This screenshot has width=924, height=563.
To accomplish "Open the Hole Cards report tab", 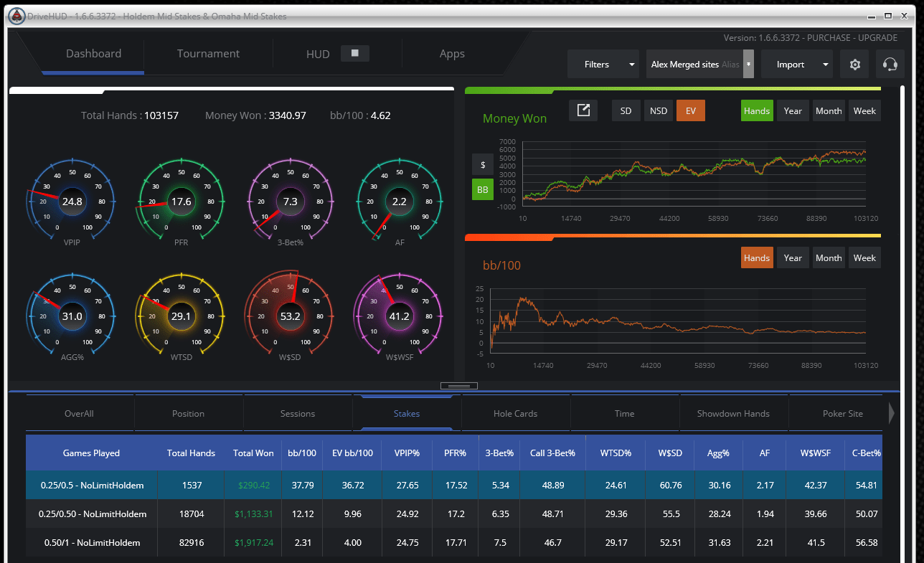I will [516, 414].
